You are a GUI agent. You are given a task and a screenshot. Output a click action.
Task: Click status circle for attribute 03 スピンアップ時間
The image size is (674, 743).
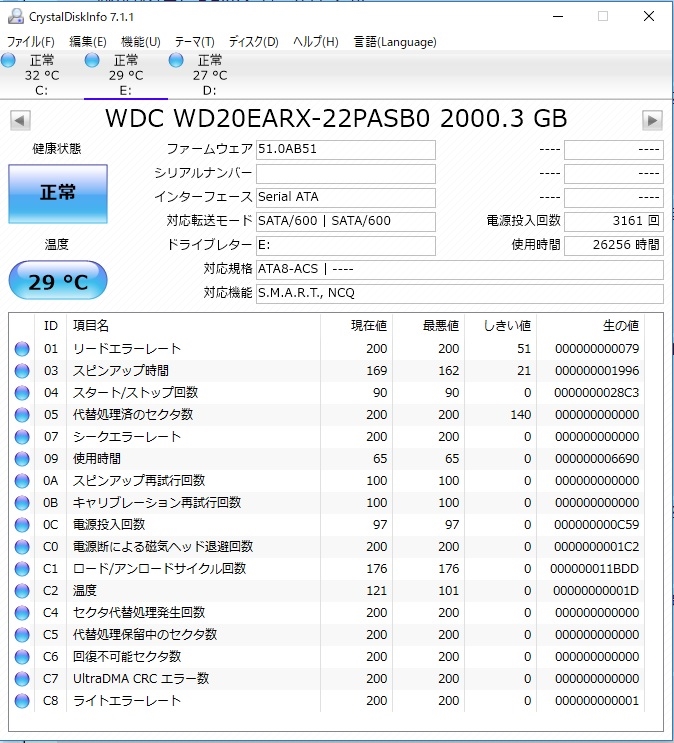coord(22,371)
